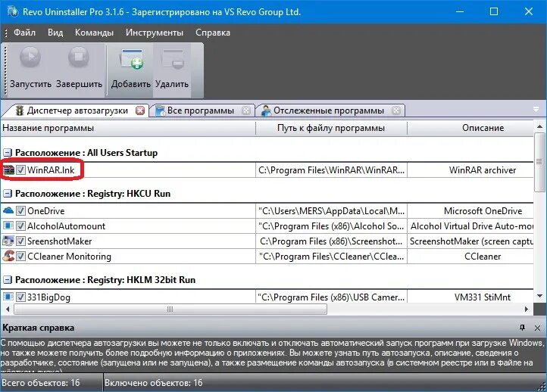547x392 pixels.
Task: Open the Команды menu
Action: (94, 33)
